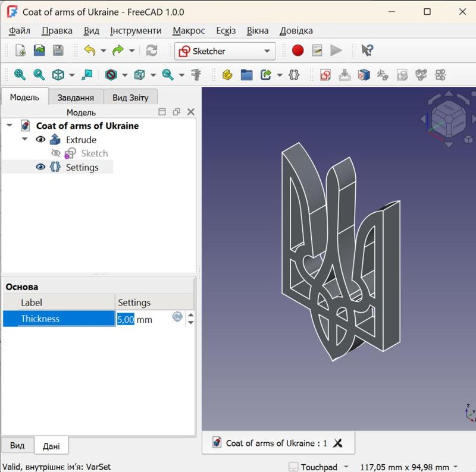
Task: Toggle visibility of the Extrude object
Action: click(40, 140)
